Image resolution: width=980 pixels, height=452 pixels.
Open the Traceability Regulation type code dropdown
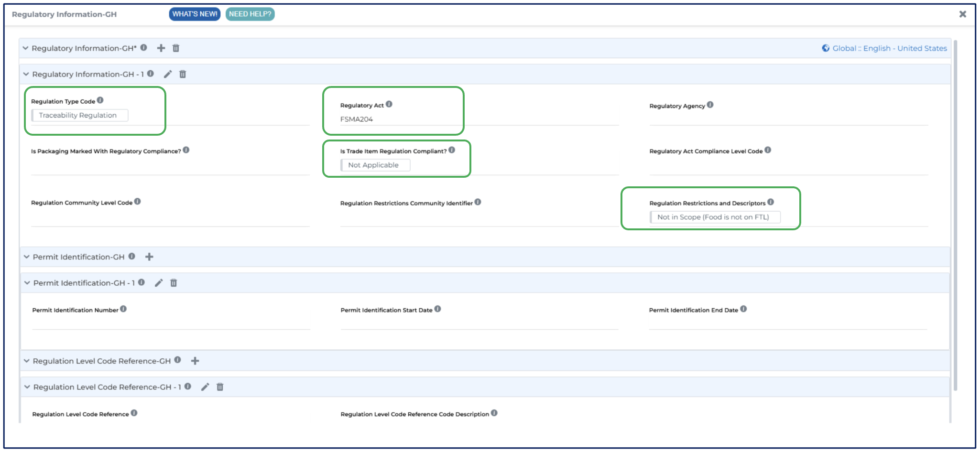pyautogui.click(x=80, y=115)
